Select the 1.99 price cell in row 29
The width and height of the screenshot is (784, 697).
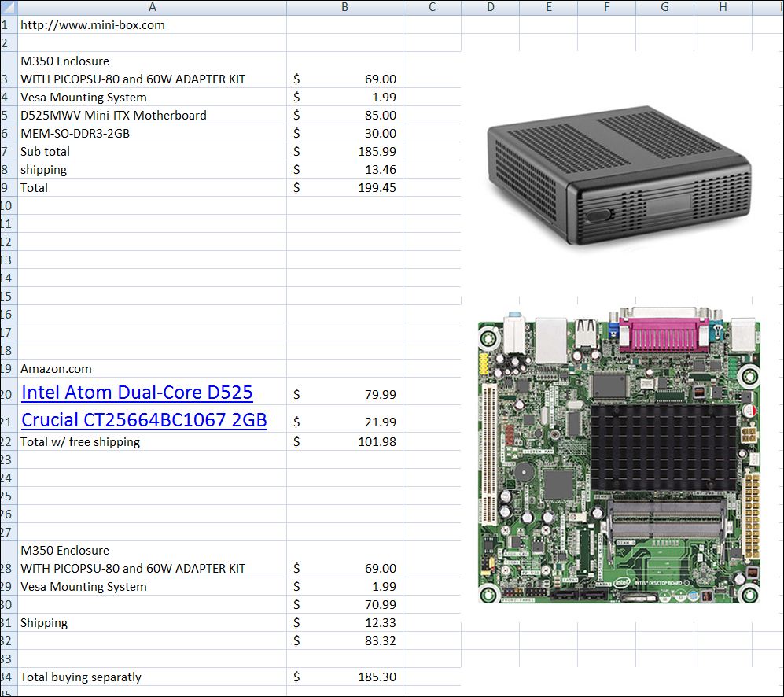point(344,586)
